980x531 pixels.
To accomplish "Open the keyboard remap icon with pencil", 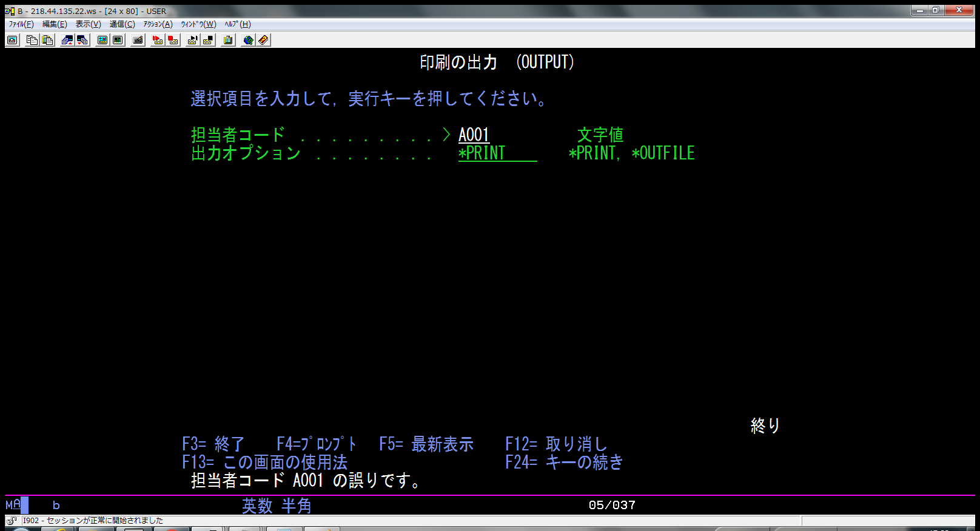I will point(138,40).
